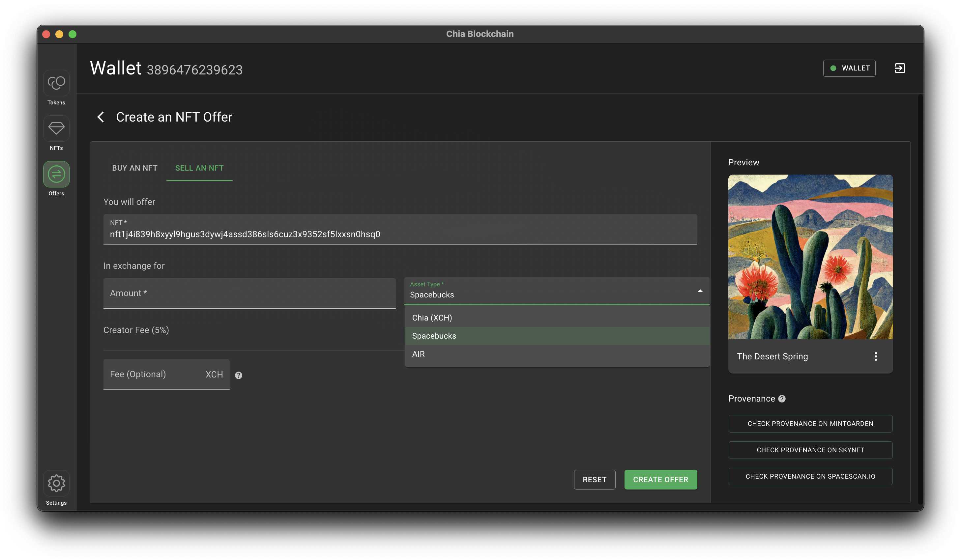Open The Desert Spring more-options menu

coord(876,356)
